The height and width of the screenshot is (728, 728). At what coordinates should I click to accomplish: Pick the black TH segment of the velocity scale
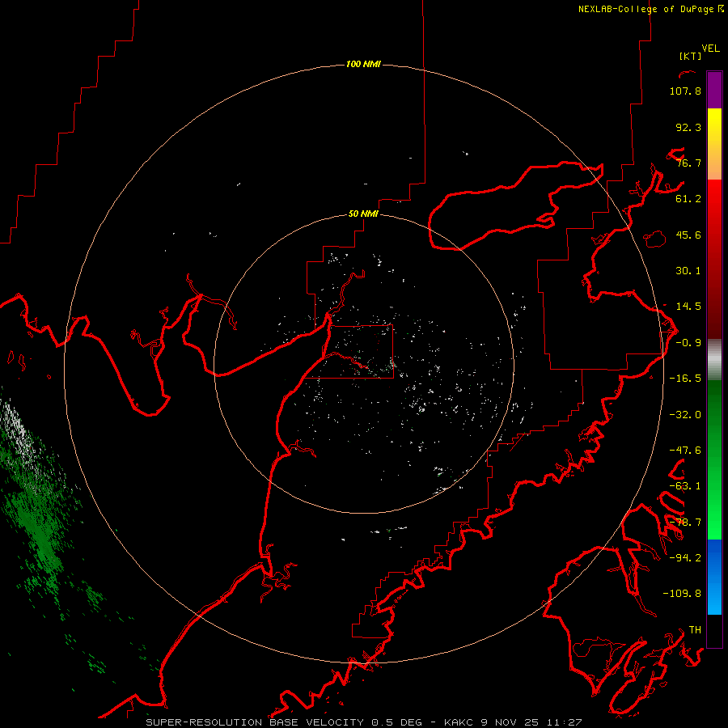point(714,630)
